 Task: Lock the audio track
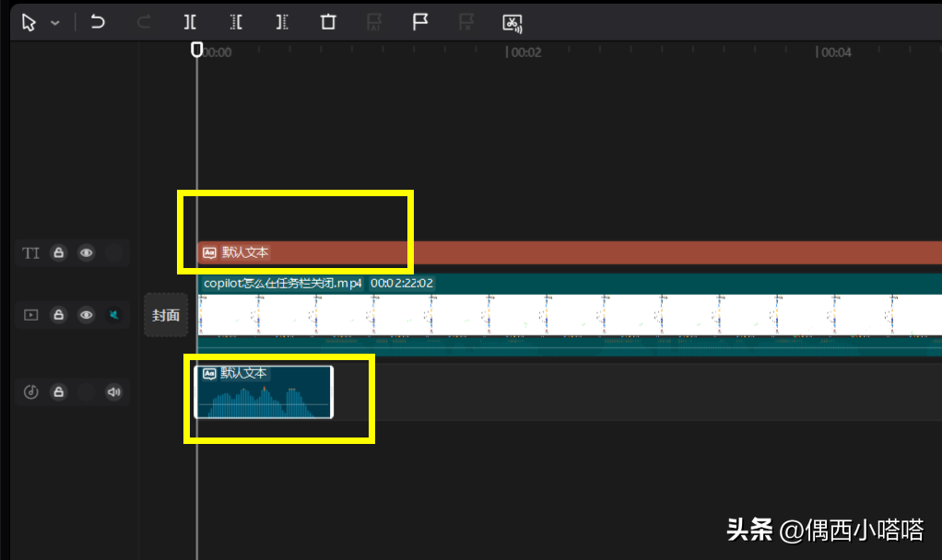(x=58, y=392)
